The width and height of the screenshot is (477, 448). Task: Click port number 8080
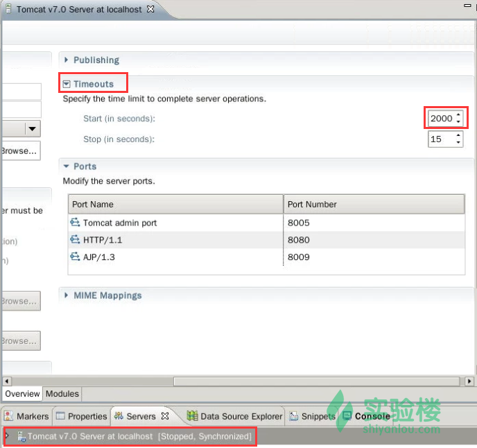(298, 240)
